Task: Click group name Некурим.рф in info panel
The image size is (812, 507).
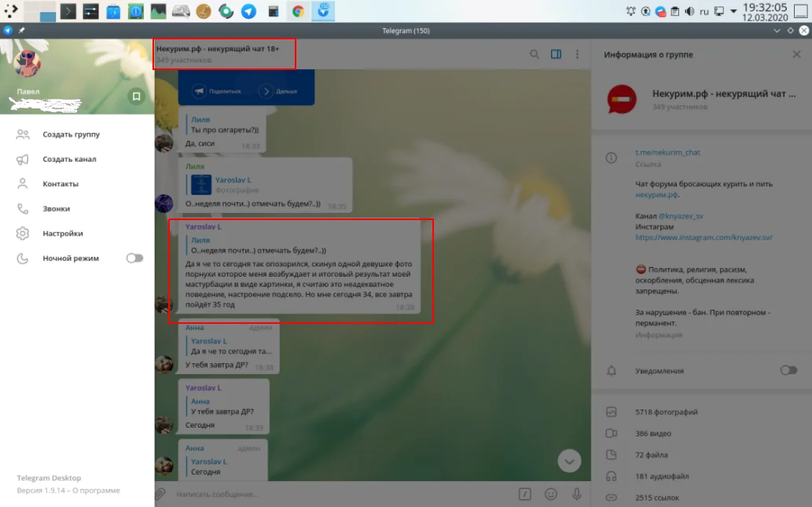Action: (x=724, y=94)
